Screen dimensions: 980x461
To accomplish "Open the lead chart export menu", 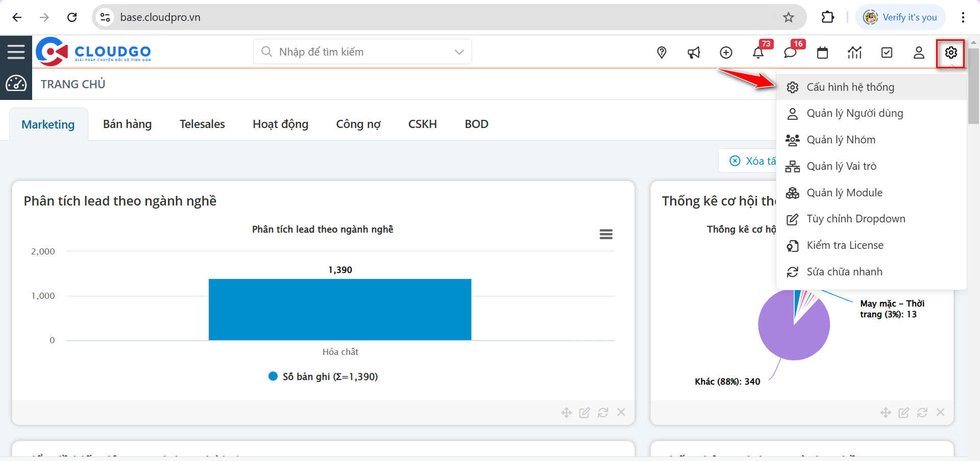I will click(606, 234).
